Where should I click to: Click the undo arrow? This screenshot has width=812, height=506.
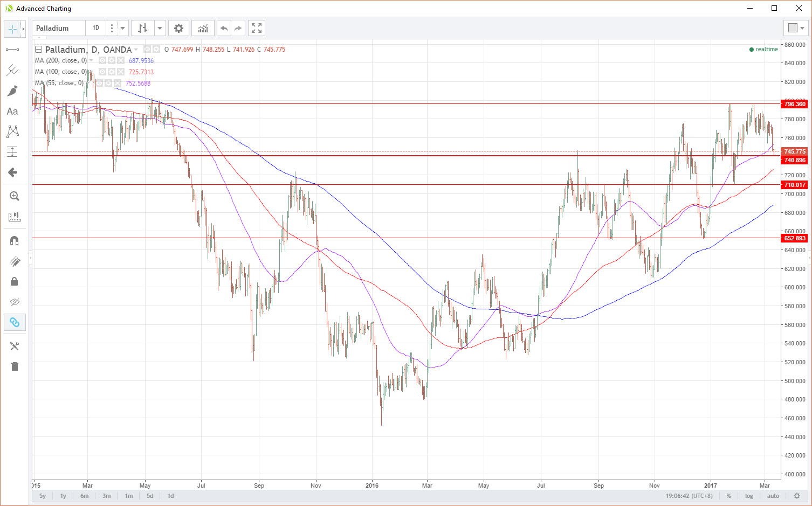click(224, 28)
